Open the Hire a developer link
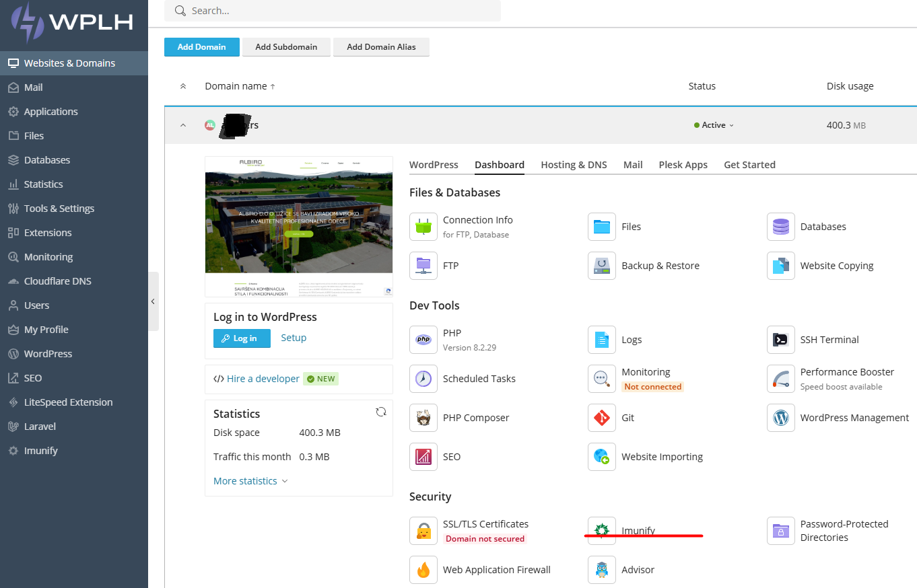The width and height of the screenshot is (917, 588). pyautogui.click(x=263, y=379)
